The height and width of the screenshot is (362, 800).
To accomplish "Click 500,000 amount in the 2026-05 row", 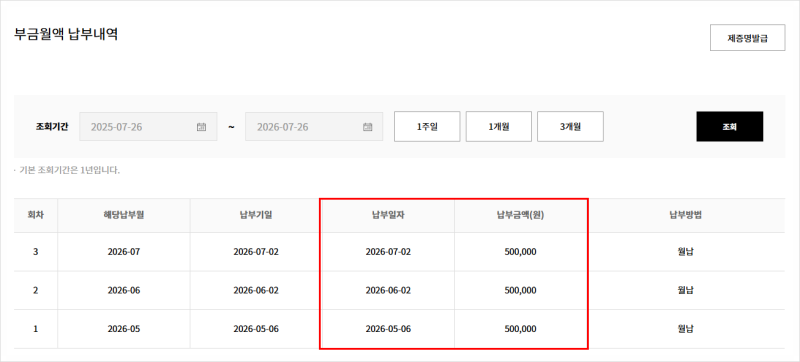I will 520,329.
